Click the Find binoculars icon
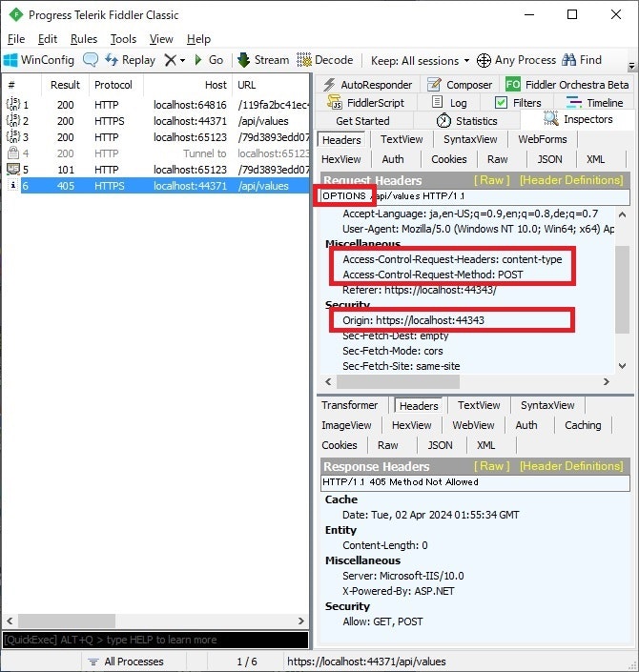The image size is (639, 672). tap(568, 60)
